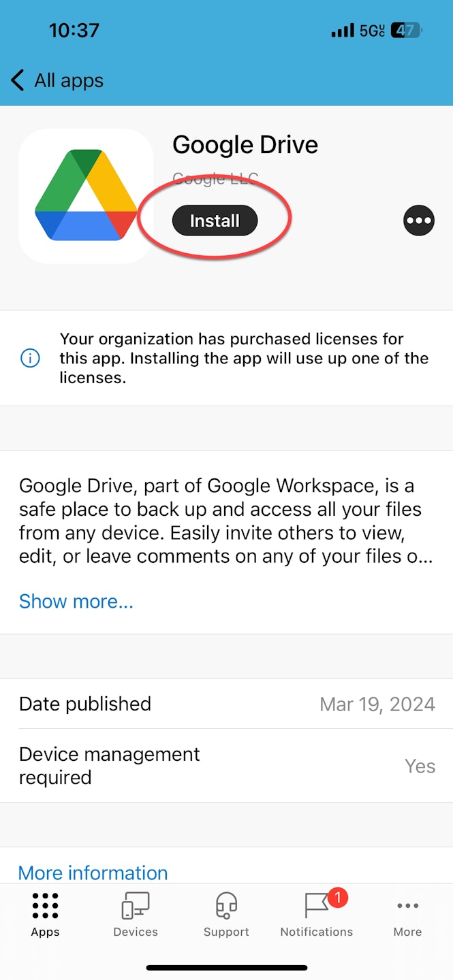The width and height of the screenshot is (453, 980).
Task: Open the More tab
Action: pyautogui.click(x=407, y=915)
